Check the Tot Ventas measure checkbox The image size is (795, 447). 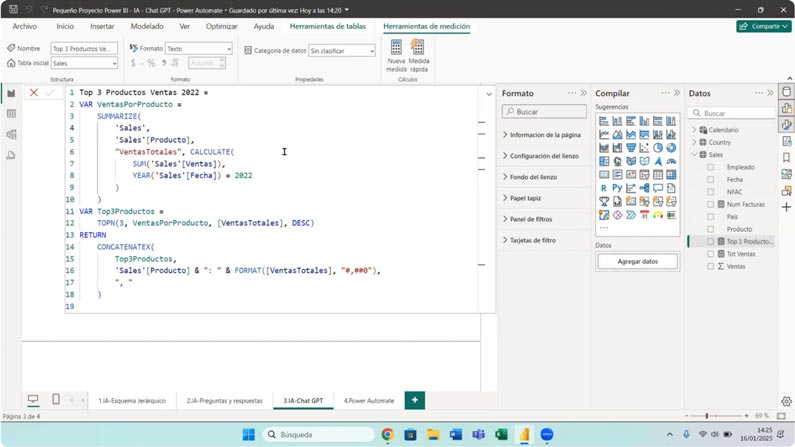711,254
